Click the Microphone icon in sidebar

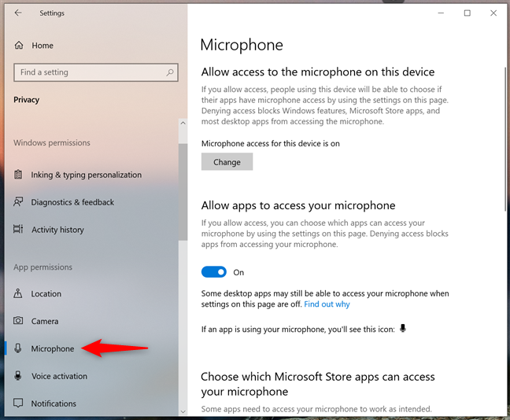[x=18, y=348]
